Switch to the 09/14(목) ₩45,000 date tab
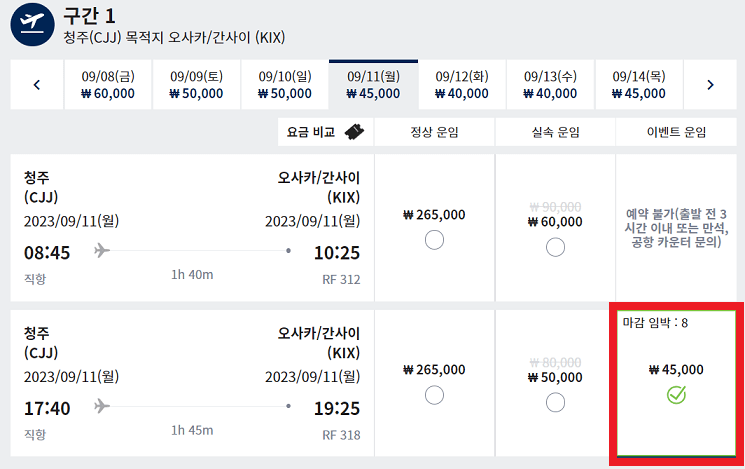The image size is (745, 469). pos(638,85)
